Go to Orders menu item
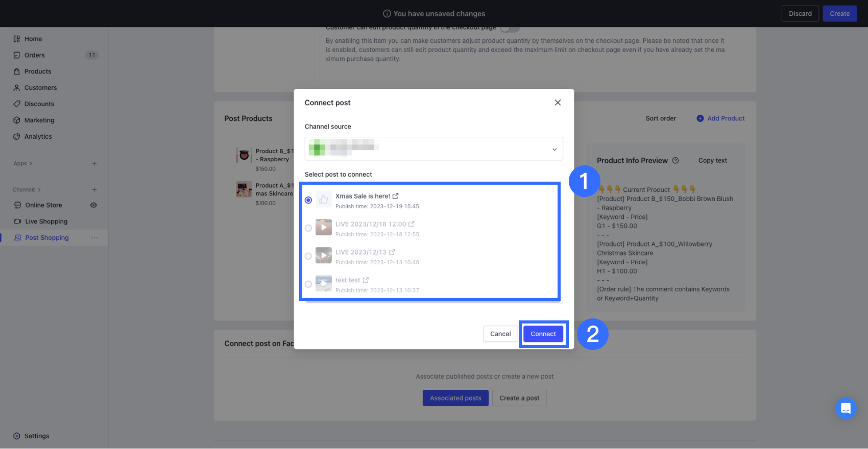This screenshot has height=449, width=868. [35, 55]
